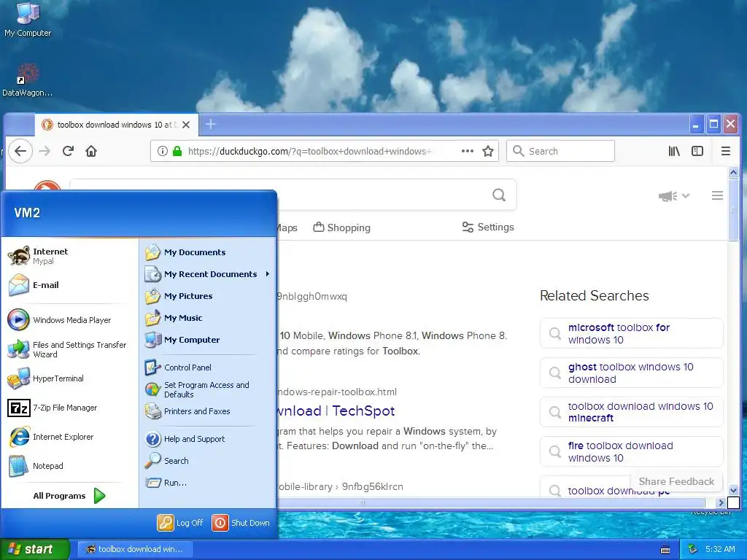747x560 pixels.
Task: Open the DuckDuckGo megaphone dropdown
Action: point(673,195)
